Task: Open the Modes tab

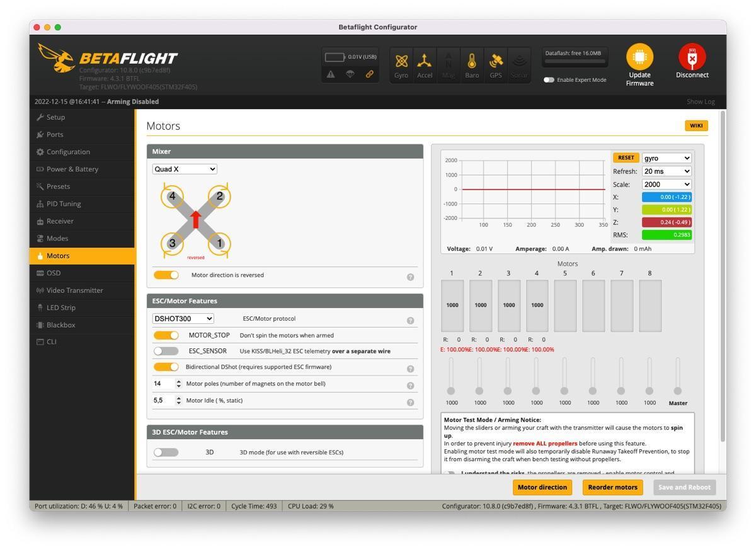Action: tap(82, 238)
